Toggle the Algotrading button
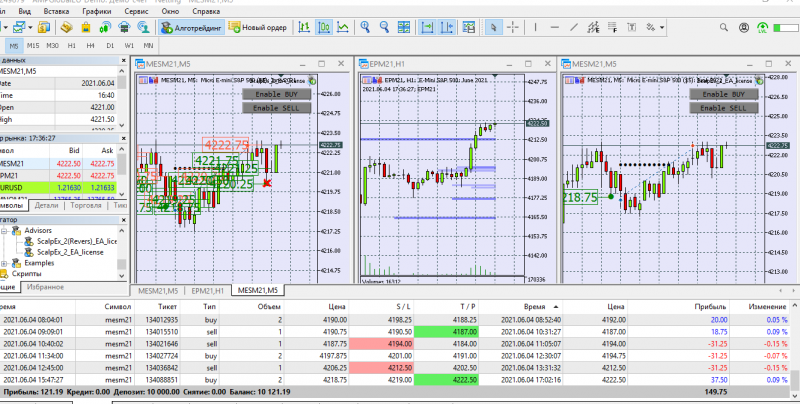The image size is (800, 404). click(x=191, y=27)
